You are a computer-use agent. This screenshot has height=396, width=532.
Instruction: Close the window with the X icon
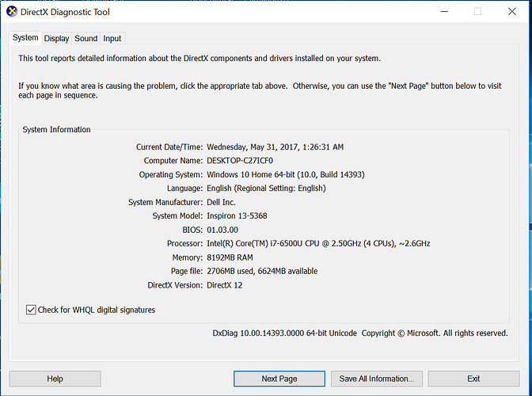click(x=512, y=12)
